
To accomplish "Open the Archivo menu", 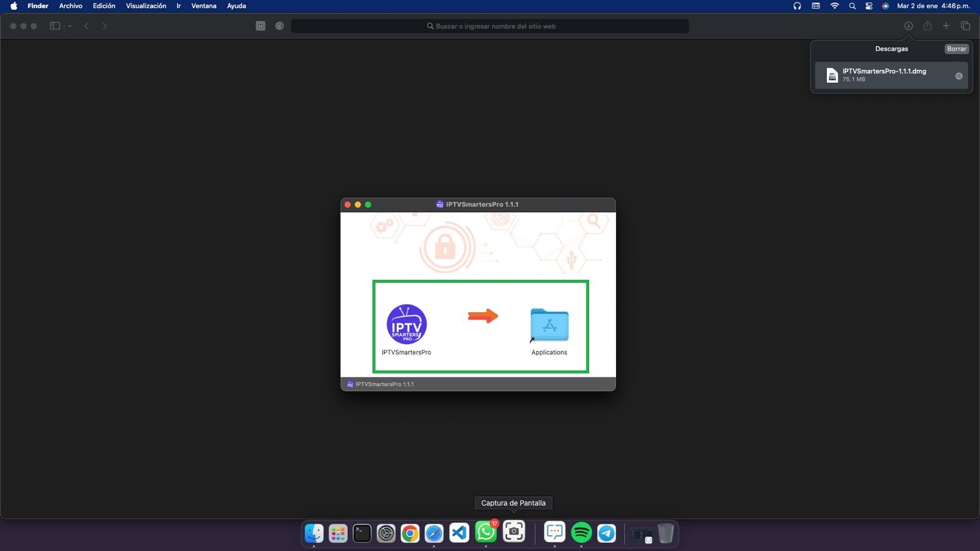I will [x=70, y=6].
